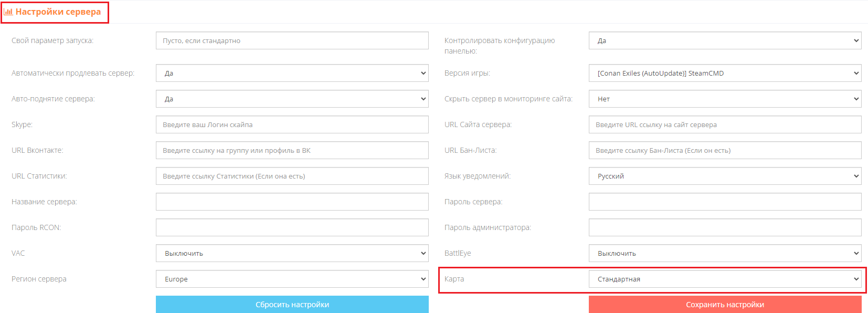Open the Регион сервера Europe dropdown
868x313 pixels.
292,279
